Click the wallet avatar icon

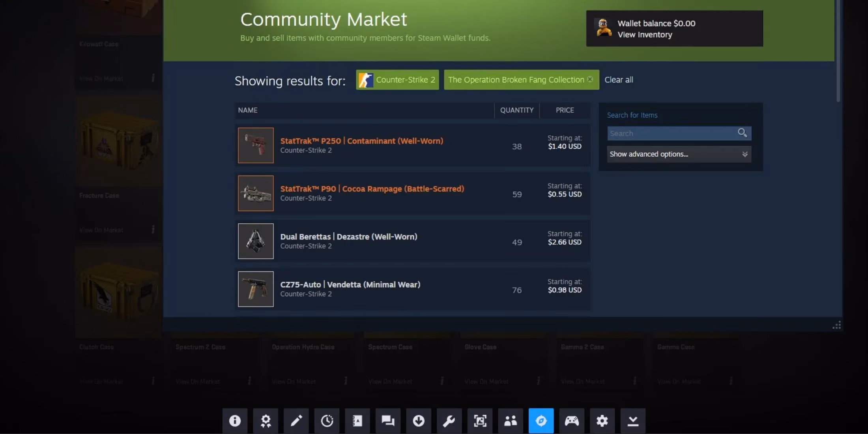click(603, 28)
